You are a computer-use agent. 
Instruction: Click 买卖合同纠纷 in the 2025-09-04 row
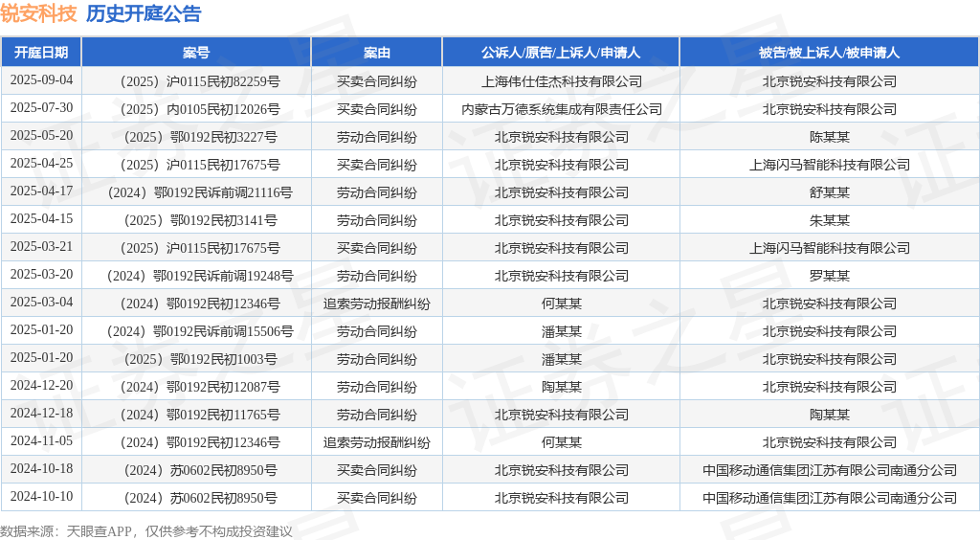tap(377, 81)
